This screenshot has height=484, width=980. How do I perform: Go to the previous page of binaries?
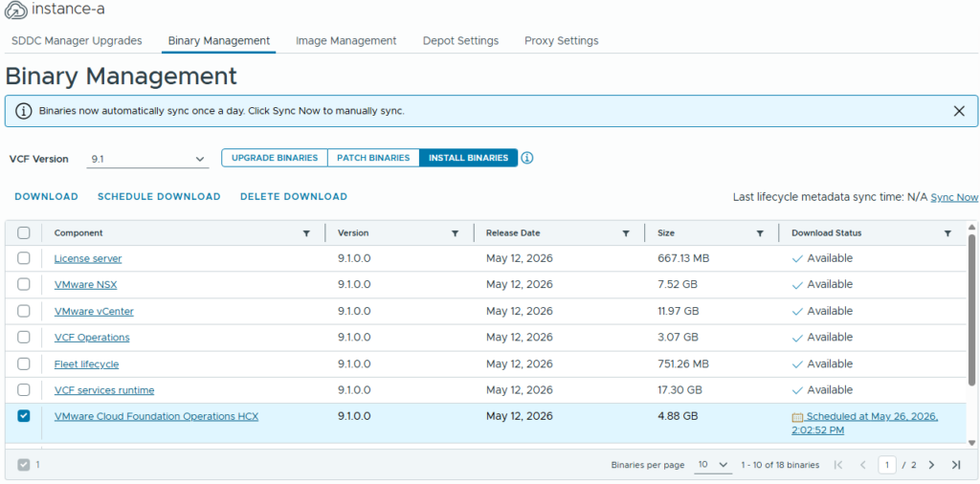click(863, 465)
